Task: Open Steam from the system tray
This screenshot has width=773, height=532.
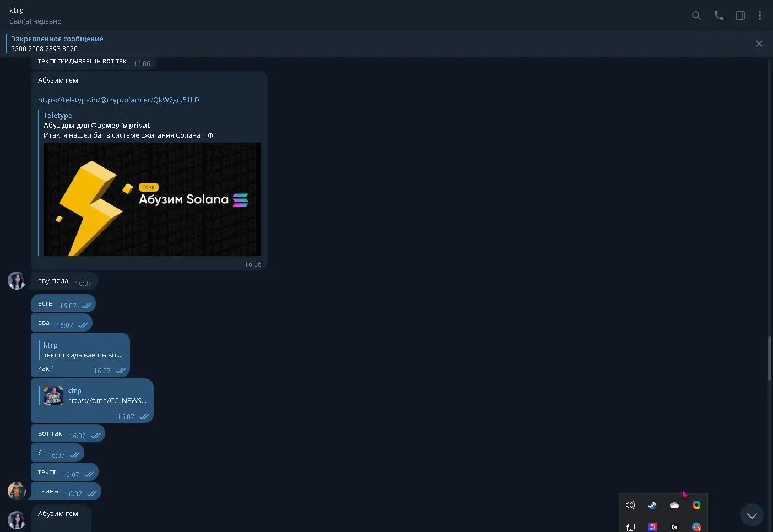Action: (x=652, y=505)
